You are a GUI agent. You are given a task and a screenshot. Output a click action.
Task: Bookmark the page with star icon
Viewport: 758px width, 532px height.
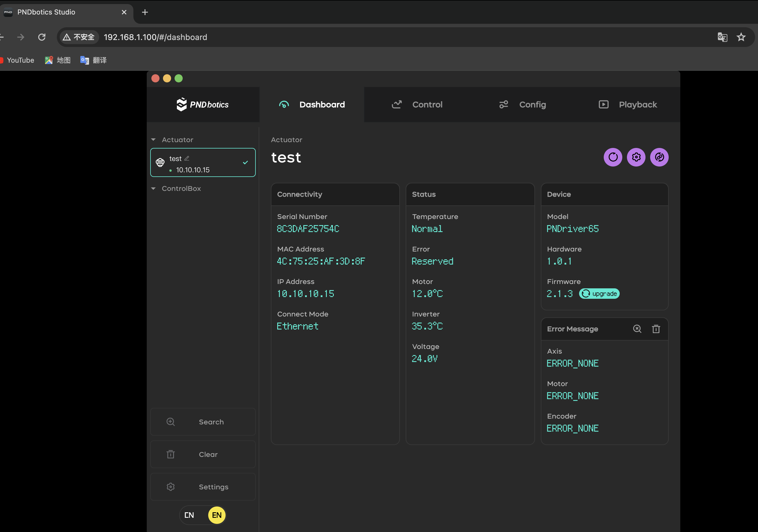point(741,37)
